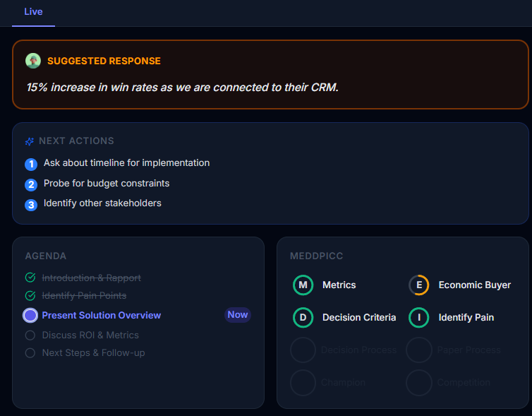Screen dimensions: 532x416
Task: Uncheck the Identify Pain Points checkmark
Action: coord(30,295)
